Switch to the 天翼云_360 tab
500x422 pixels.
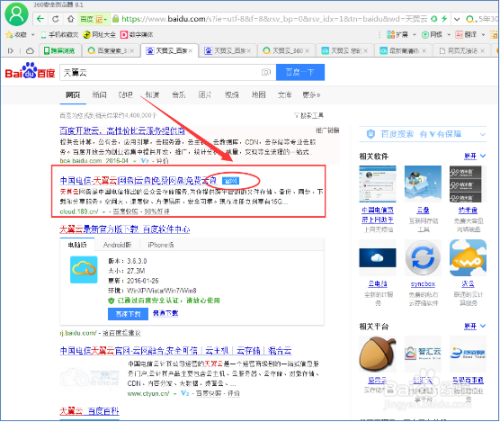287,51
